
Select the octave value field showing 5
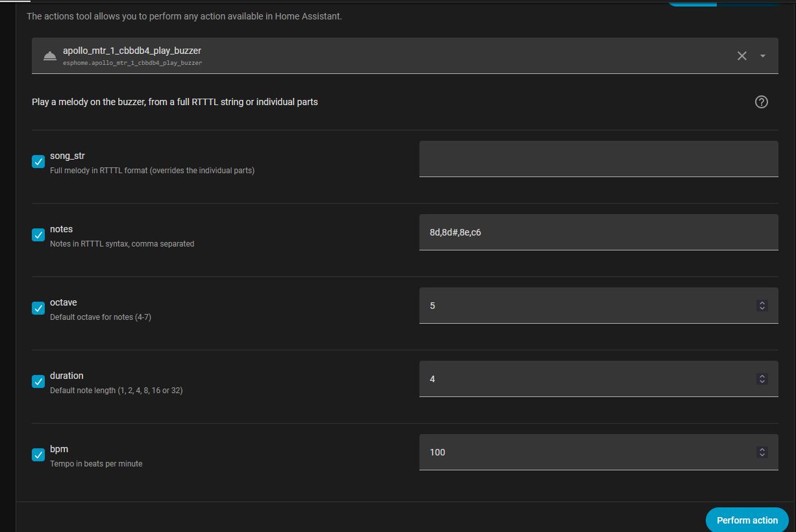(x=599, y=306)
